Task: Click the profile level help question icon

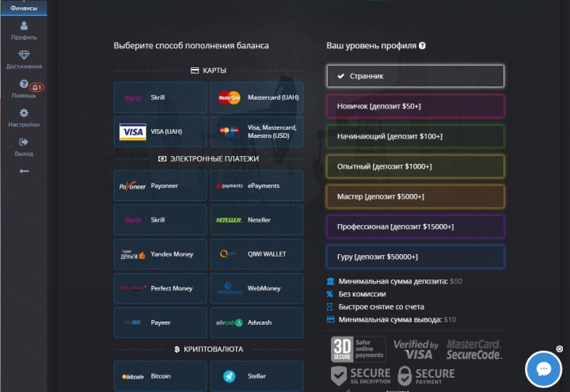Action: tap(423, 46)
